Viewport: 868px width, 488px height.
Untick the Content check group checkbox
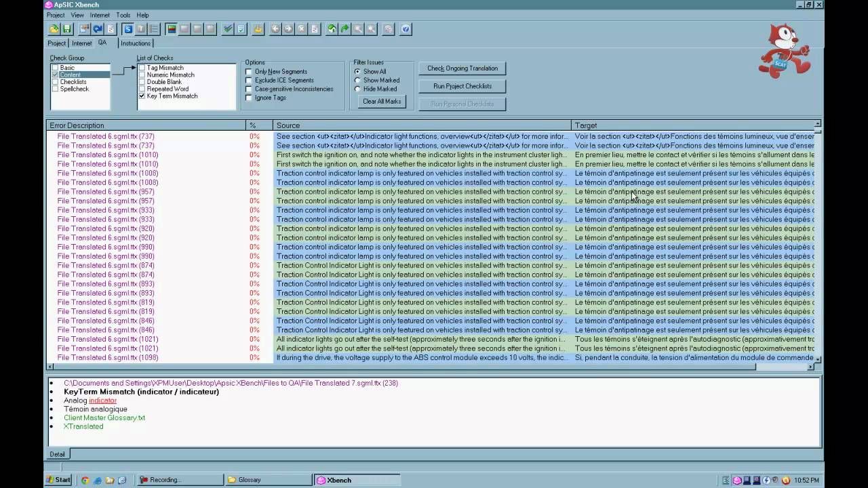tap(56, 75)
